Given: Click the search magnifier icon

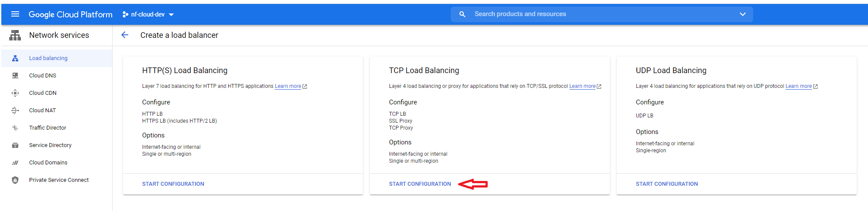Looking at the screenshot, I should (462, 14).
